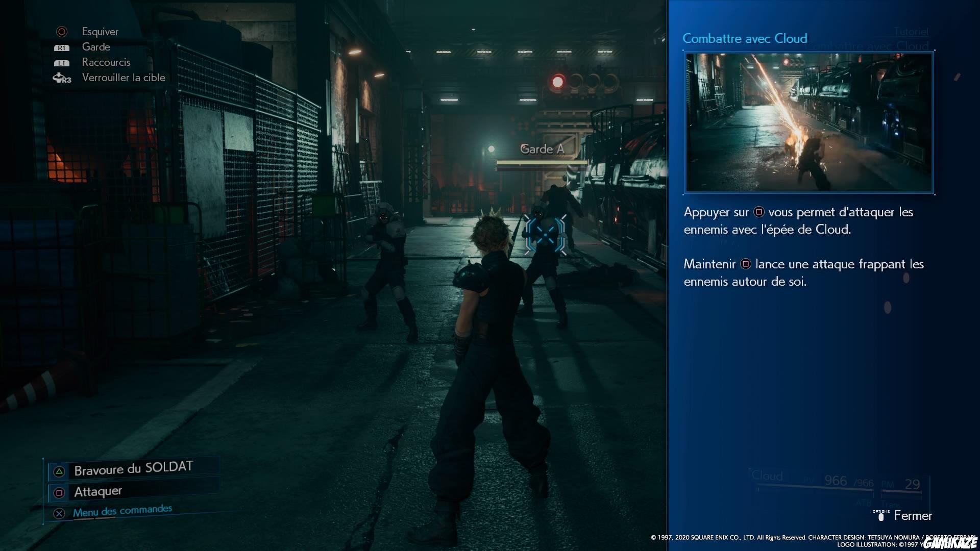The width and height of the screenshot is (980, 551).
Task: Click the Cloud name in status panel
Action: coord(767,476)
